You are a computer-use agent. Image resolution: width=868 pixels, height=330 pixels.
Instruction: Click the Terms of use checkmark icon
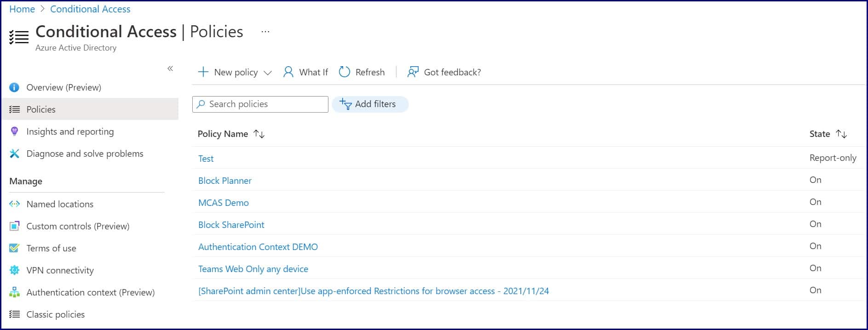15,248
